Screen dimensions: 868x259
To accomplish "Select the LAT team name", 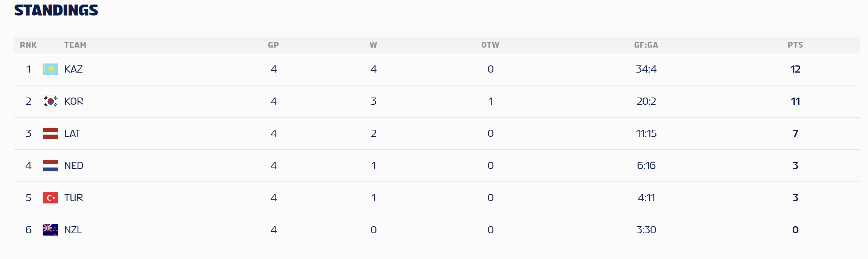I will click(x=72, y=133).
